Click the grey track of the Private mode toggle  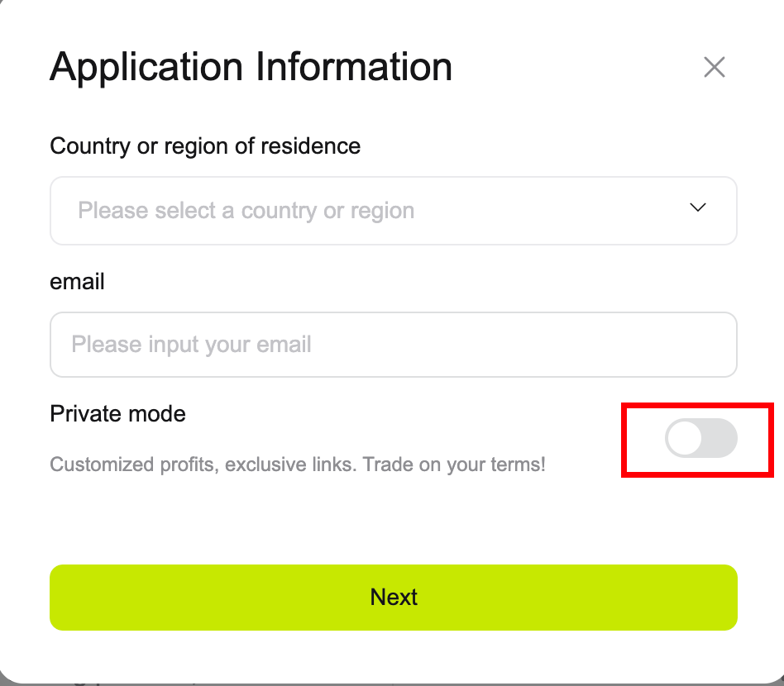[719, 438]
